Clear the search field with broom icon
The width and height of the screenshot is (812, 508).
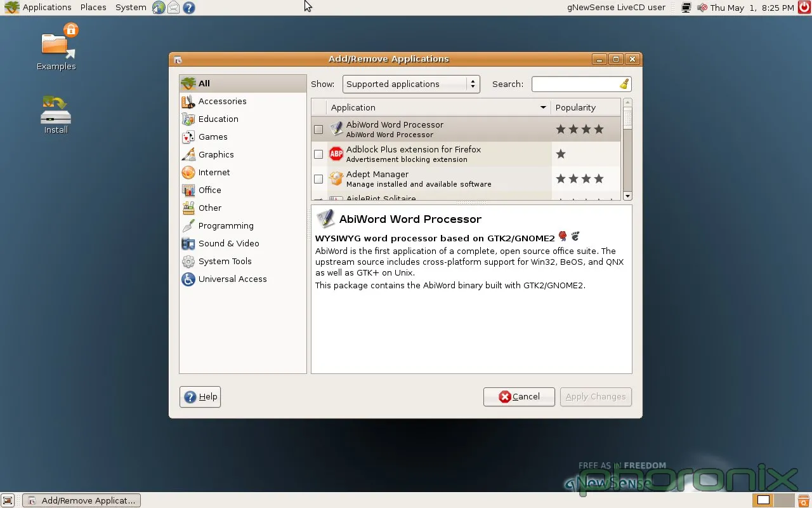coord(624,84)
